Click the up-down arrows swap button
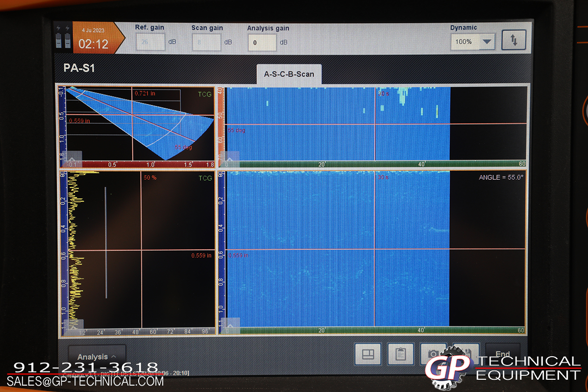This screenshot has height=392, width=588. tap(514, 41)
